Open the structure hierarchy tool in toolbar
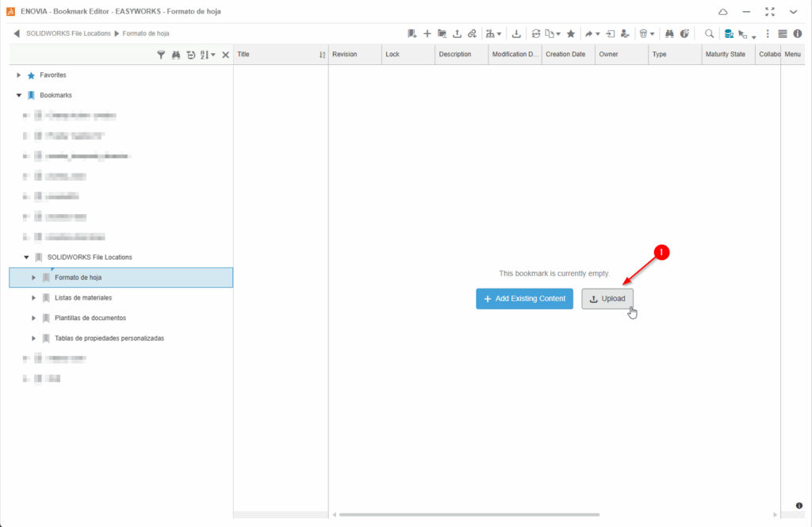Viewport: 812px width, 527px height. (x=490, y=33)
